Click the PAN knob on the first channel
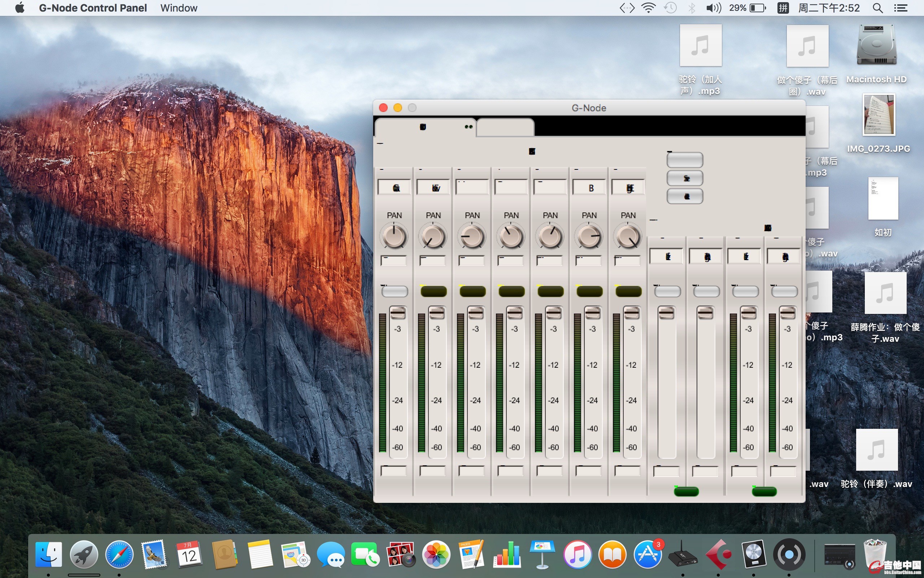 coord(395,237)
